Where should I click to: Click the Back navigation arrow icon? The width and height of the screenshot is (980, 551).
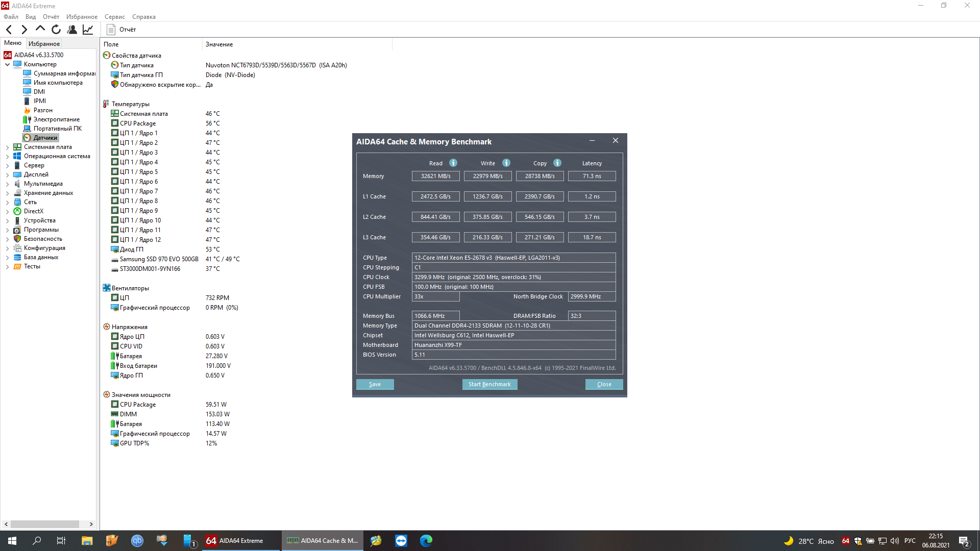[x=9, y=30]
